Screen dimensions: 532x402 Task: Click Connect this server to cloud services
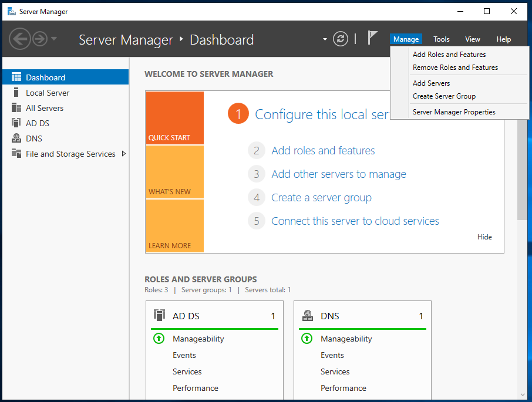pyautogui.click(x=355, y=221)
